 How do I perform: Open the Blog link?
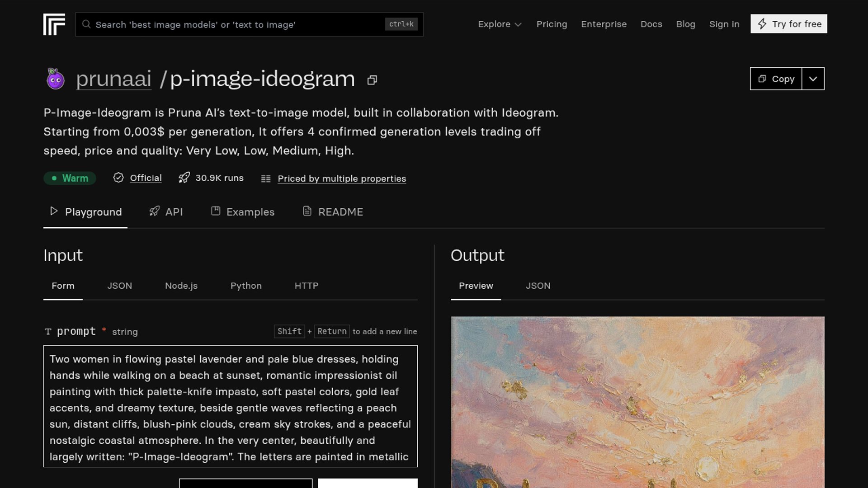click(x=685, y=24)
